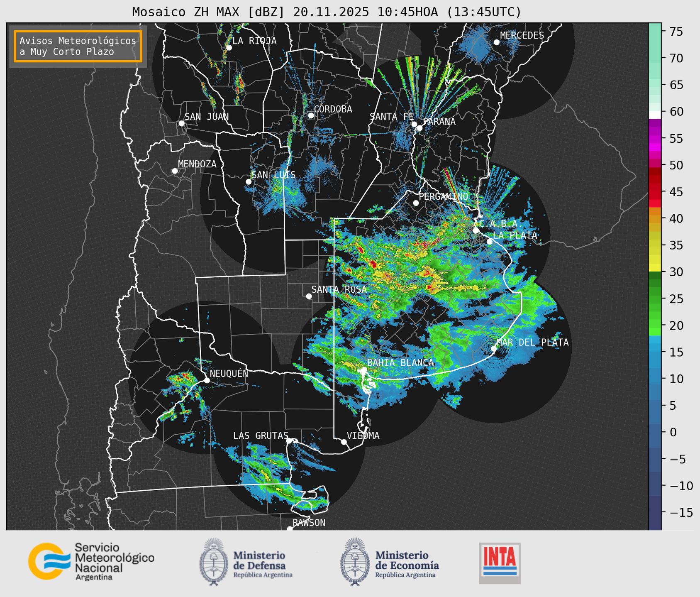Select the MAR DEL PLATA city label
The image size is (700, 597).
pos(532,342)
